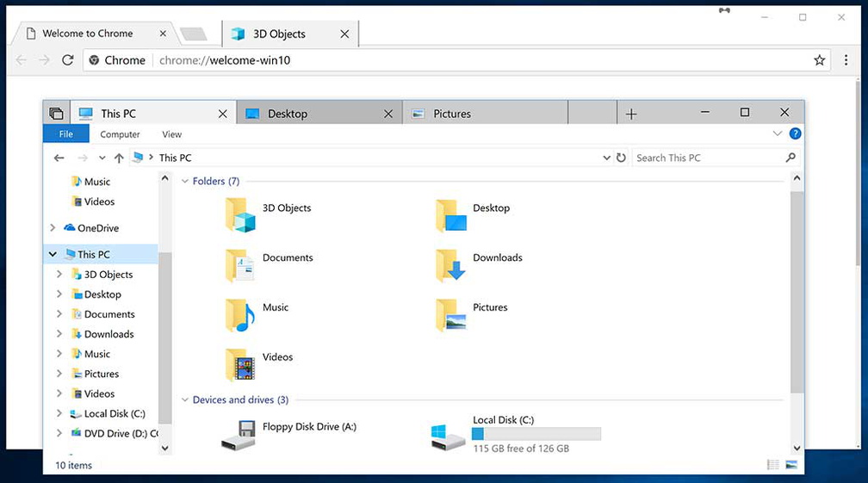Click the This PC icon in the address bar
This screenshot has width=868, height=483.
pyautogui.click(x=139, y=158)
